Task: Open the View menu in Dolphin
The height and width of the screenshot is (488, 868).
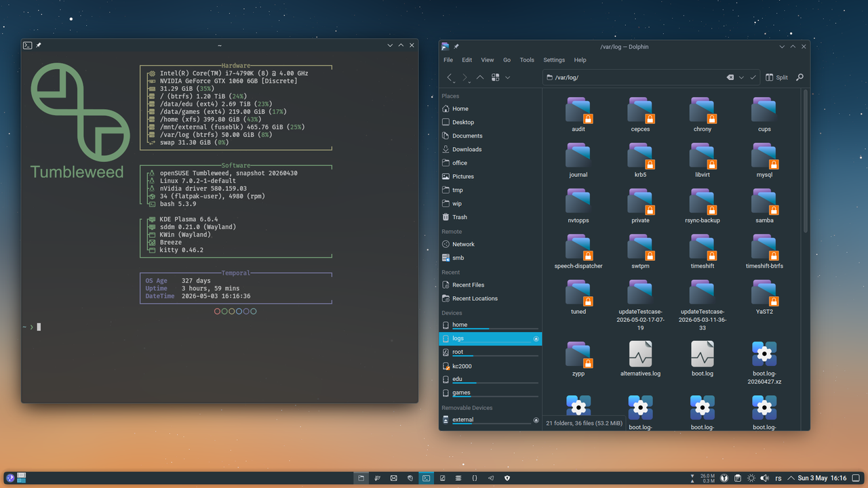Action: pyautogui.click(x=488, y=60)
